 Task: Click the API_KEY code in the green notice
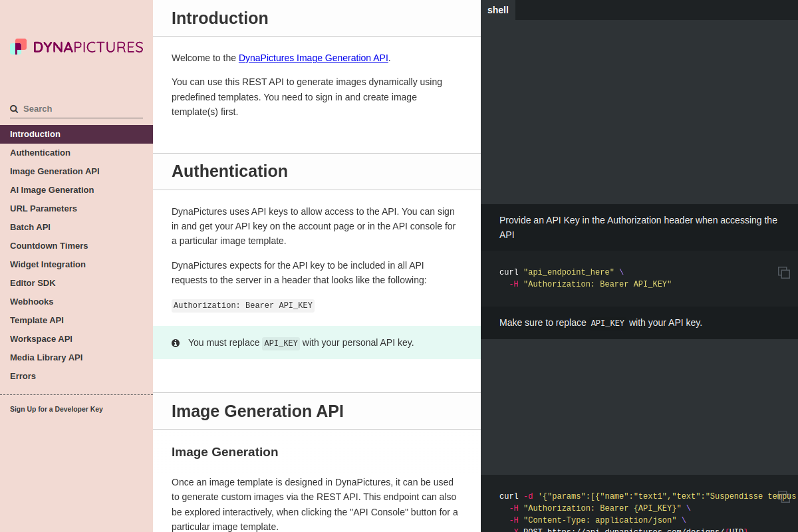281,343
